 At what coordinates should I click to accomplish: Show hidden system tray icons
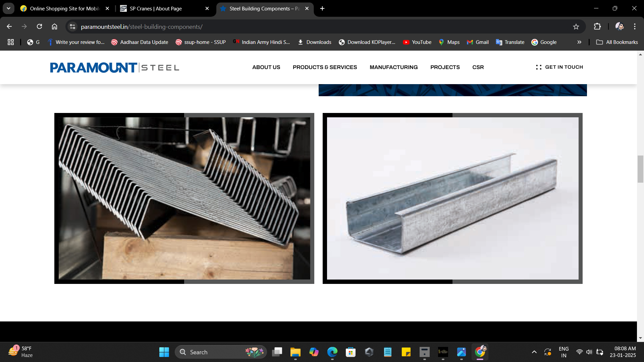[x=534, y=352]
